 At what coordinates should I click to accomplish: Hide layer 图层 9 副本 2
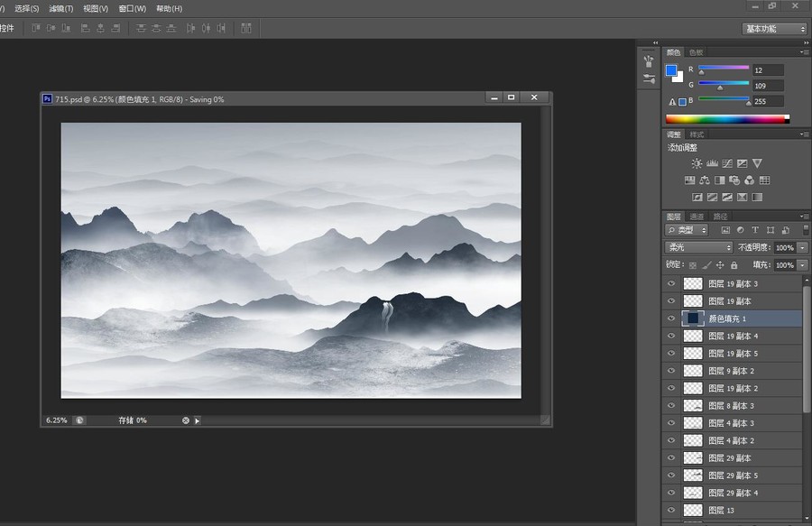click(x=671, y=371)
